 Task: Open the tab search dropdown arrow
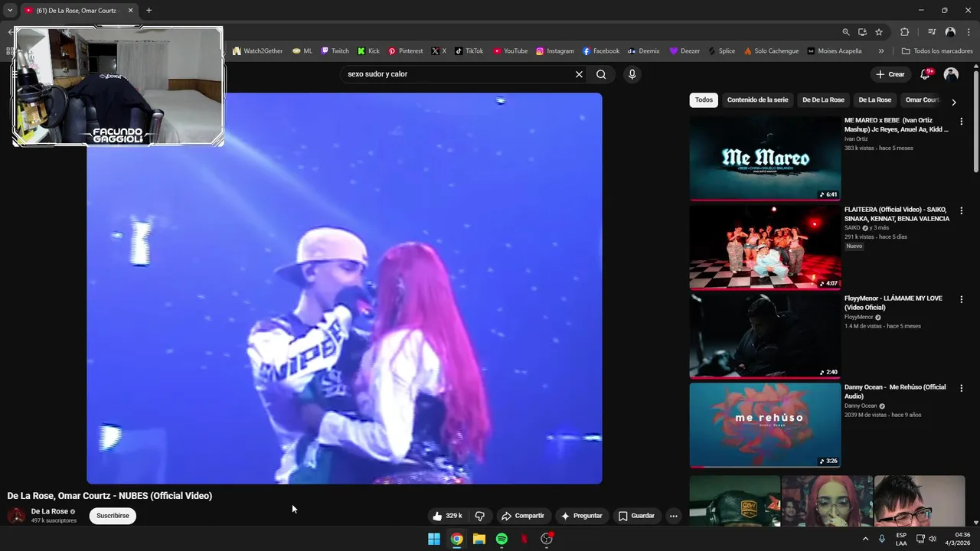(10, 10)
